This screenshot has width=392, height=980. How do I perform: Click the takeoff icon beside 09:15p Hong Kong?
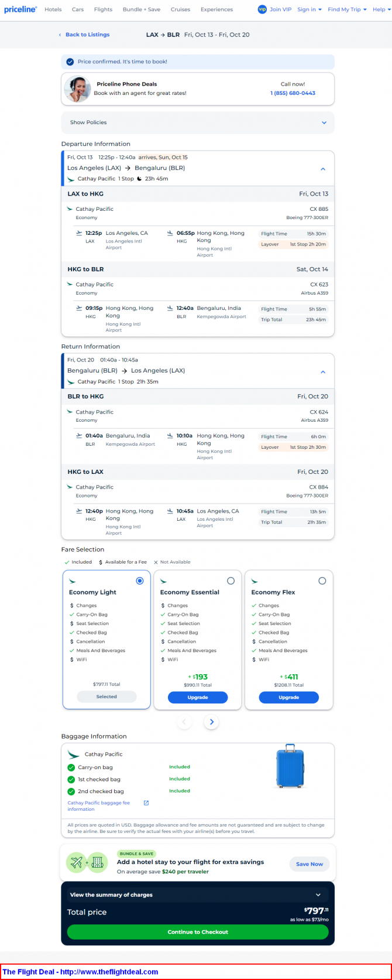(x=79, y=308)
